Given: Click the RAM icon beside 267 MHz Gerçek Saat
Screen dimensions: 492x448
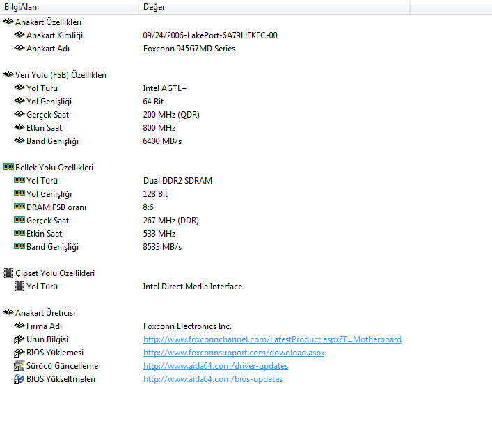Looking at the screenshot, I should (19, 220).
